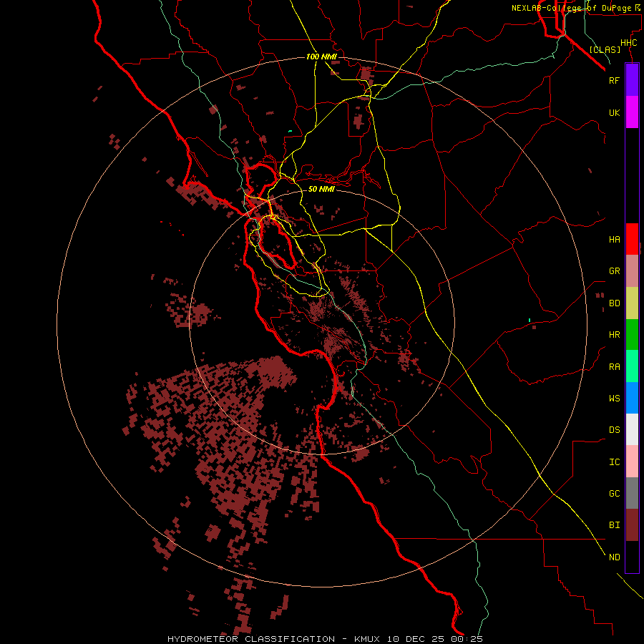Select the WS legend label
The height and width of the screenshot is (644, 644).
[x=614, y=399]
